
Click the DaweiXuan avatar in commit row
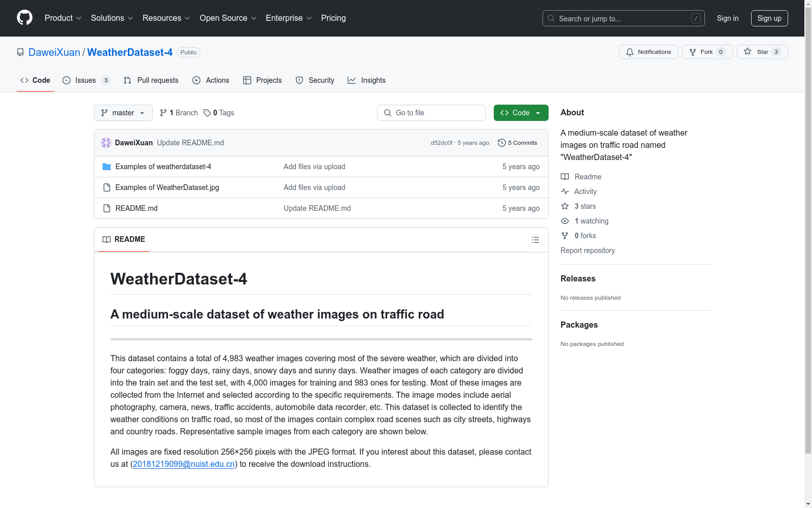pos(106,143)
